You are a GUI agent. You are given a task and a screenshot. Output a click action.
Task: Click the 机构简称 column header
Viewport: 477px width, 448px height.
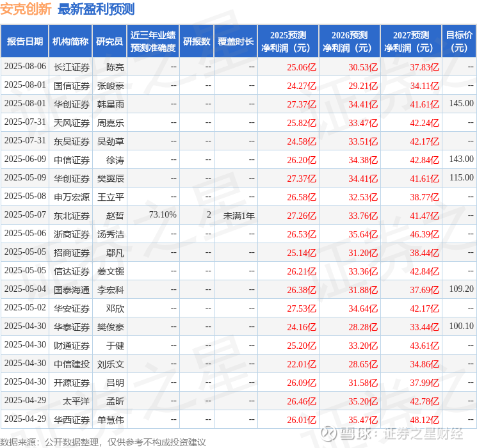[70, 42]
